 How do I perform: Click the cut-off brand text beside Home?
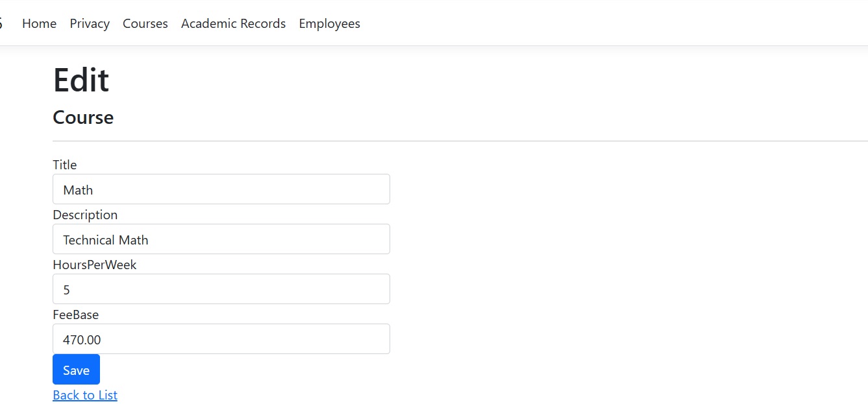(x=1, y=23)
